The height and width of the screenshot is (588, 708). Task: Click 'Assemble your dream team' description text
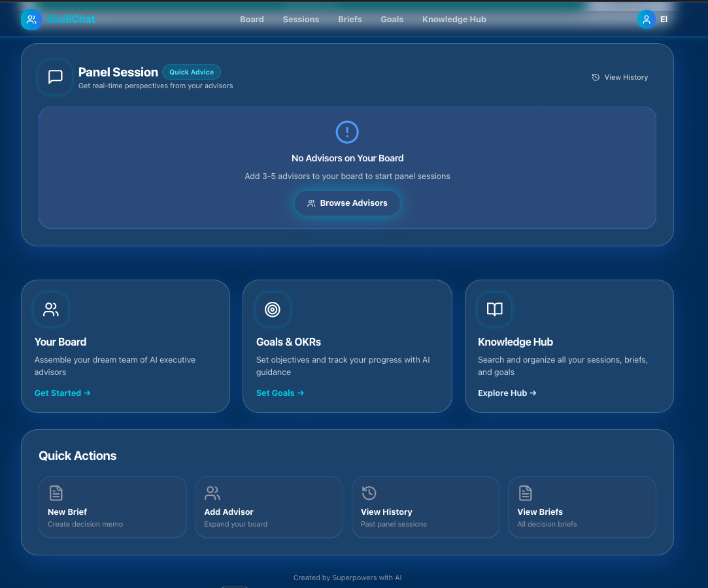115,366
